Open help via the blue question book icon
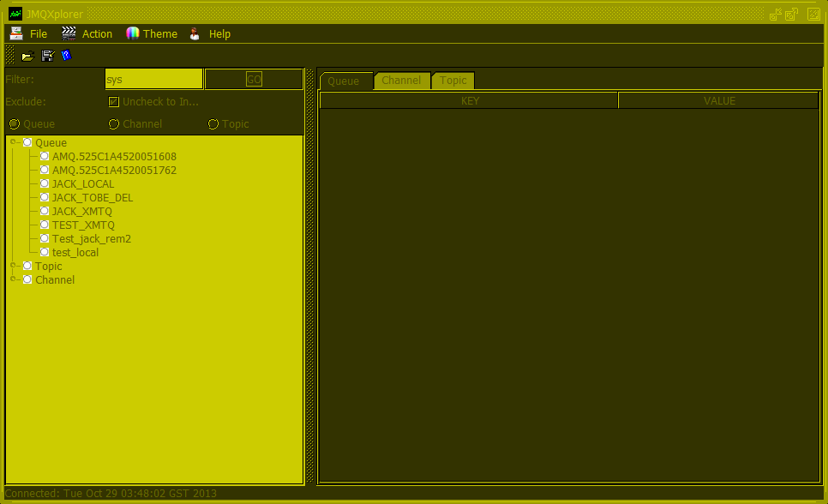 [x=66, y=56]
